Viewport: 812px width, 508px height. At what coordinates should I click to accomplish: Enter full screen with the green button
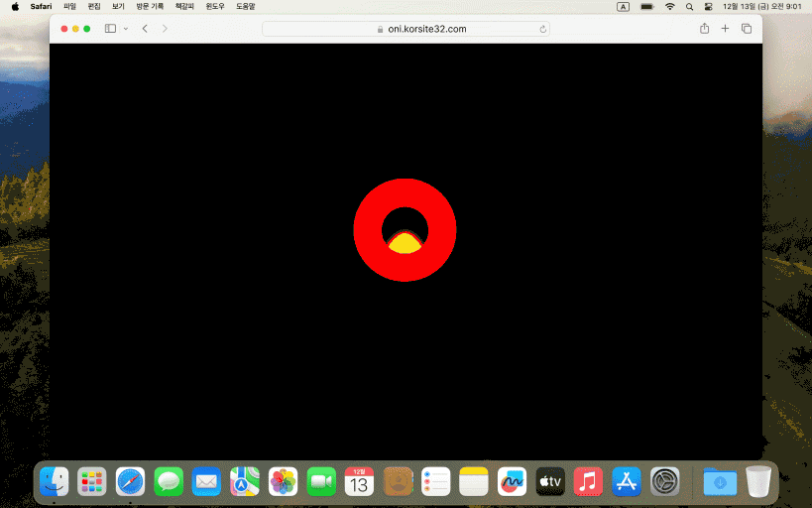[87, 29]
